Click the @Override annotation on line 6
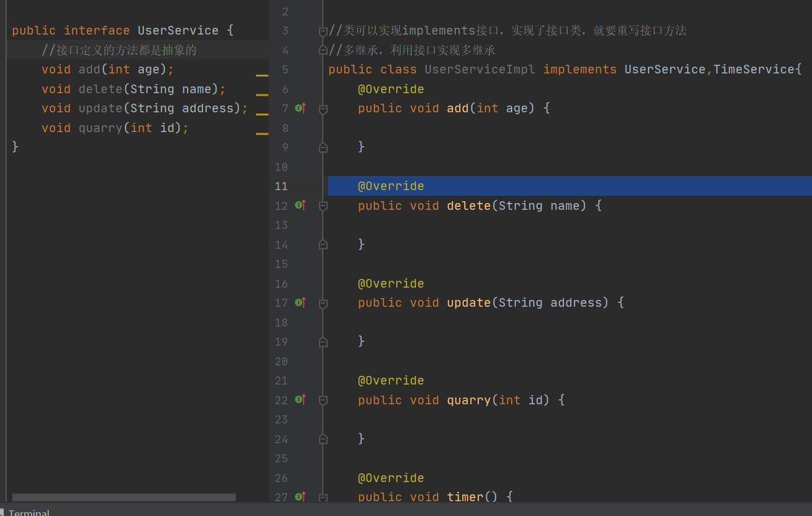This screenshot has height=516, width=812. point(391,89)
